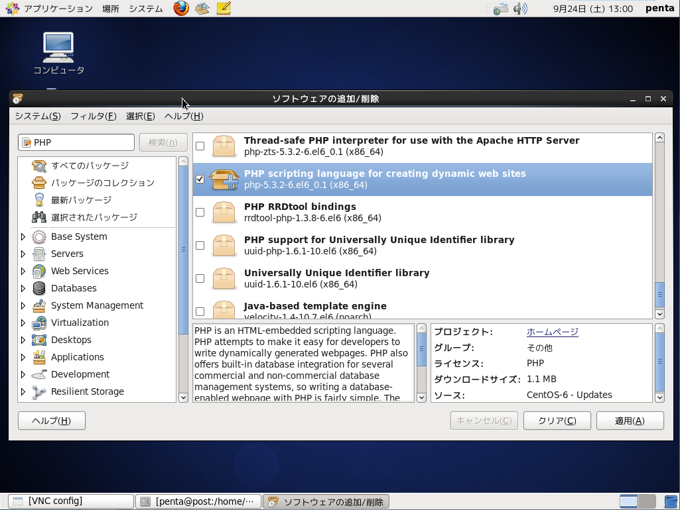680x510 pixels.
Task: Expand the Databases category
Action: coord(23,288)
